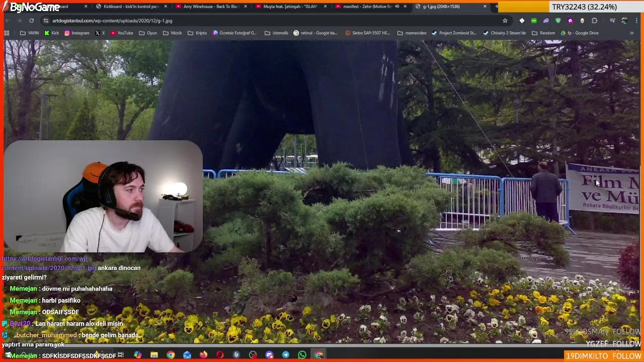
Task: Open the first white diamond extension icon
Action: coord(522,21)
